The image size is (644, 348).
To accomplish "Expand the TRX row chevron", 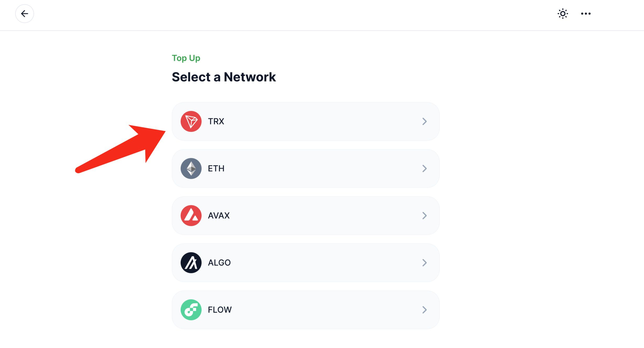I will click(x=424, y=121).
